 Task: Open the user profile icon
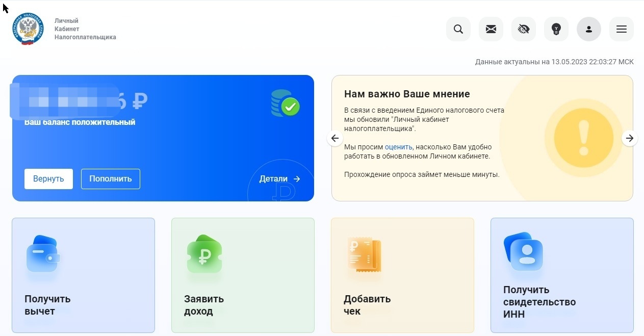pyautogui.click(x=588, y=29)
